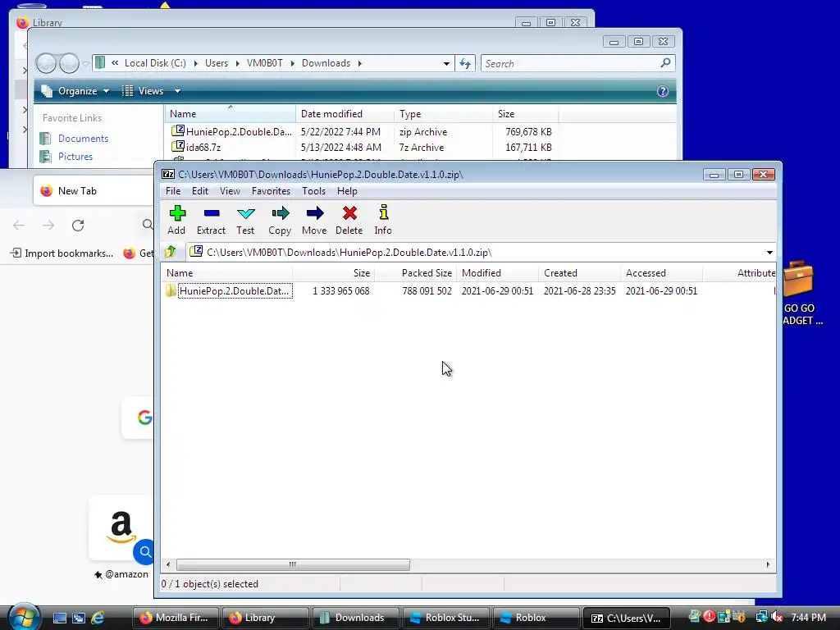This screenshot has width=840, height=630.
Task: Click Show Desktop quick launch icon
Action: [59, 618]
